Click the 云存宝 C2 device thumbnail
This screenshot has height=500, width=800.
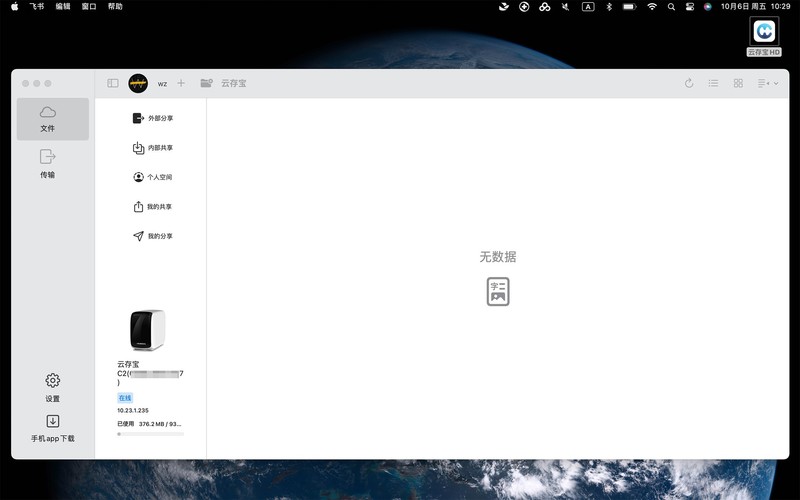147,330
